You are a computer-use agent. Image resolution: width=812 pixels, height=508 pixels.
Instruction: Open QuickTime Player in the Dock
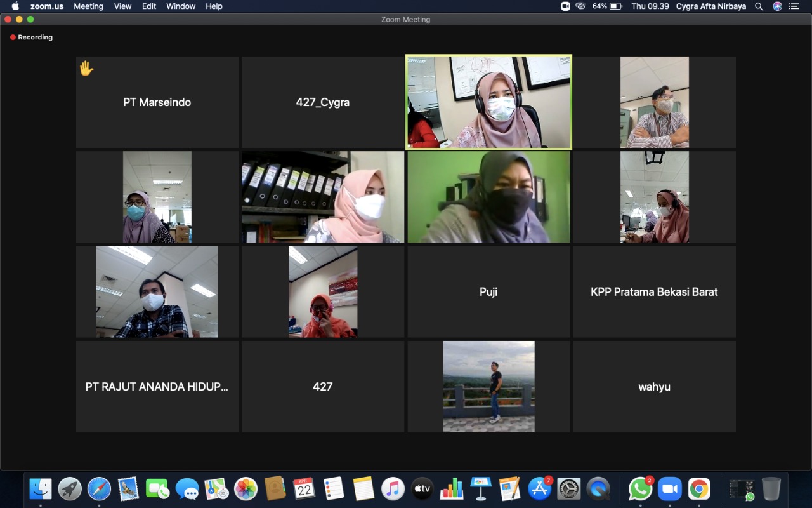[x=598, y=489]
